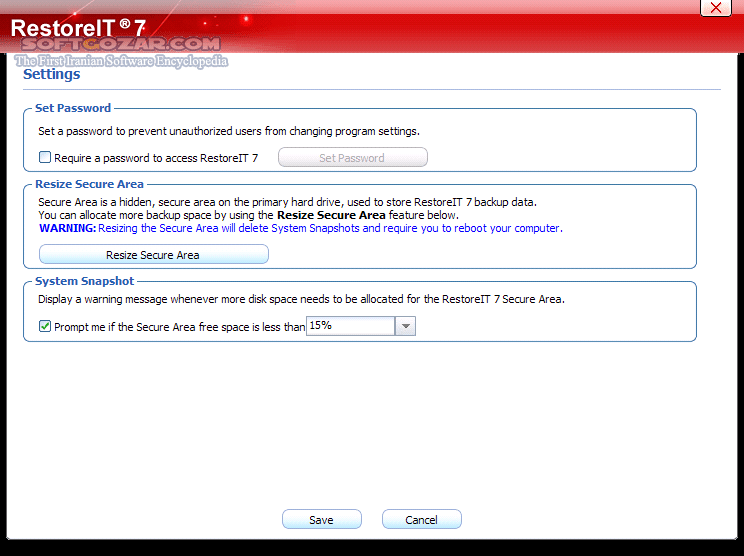This screenshot has width=744, height=556.
Task: Click the System Snapshot group label
Action: 85,281
